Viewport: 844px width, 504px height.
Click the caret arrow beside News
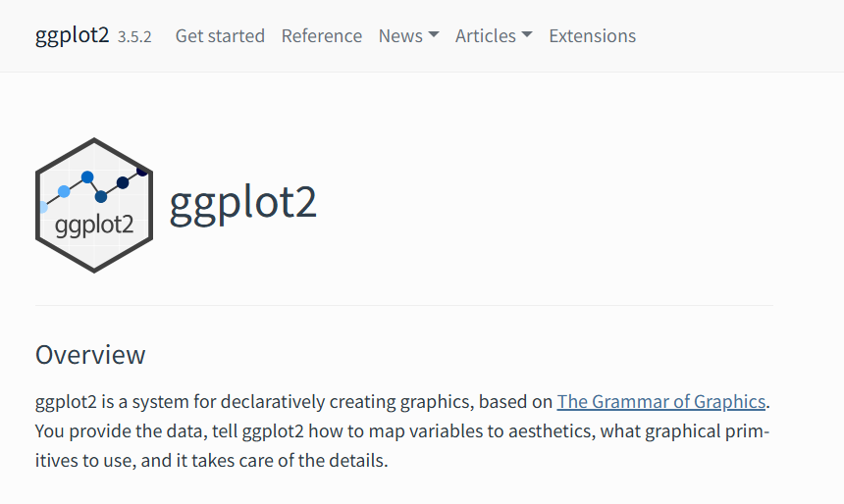[x=434, y=35]
